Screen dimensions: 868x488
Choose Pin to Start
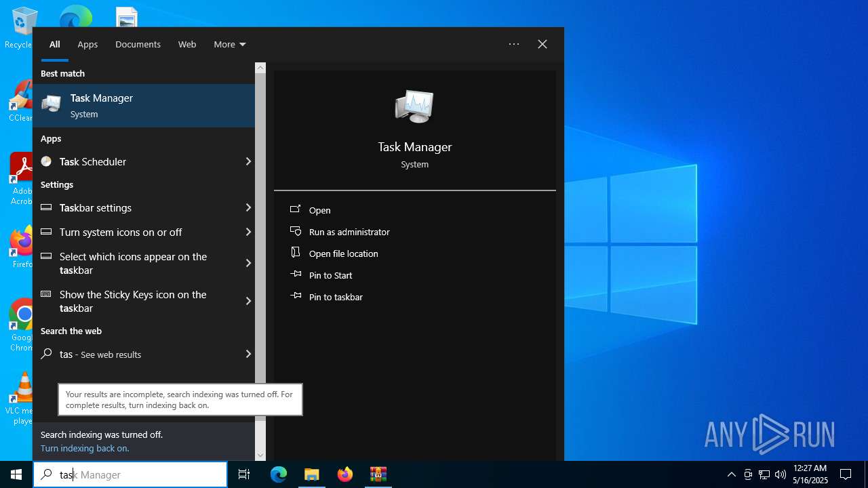click(331, 275)
